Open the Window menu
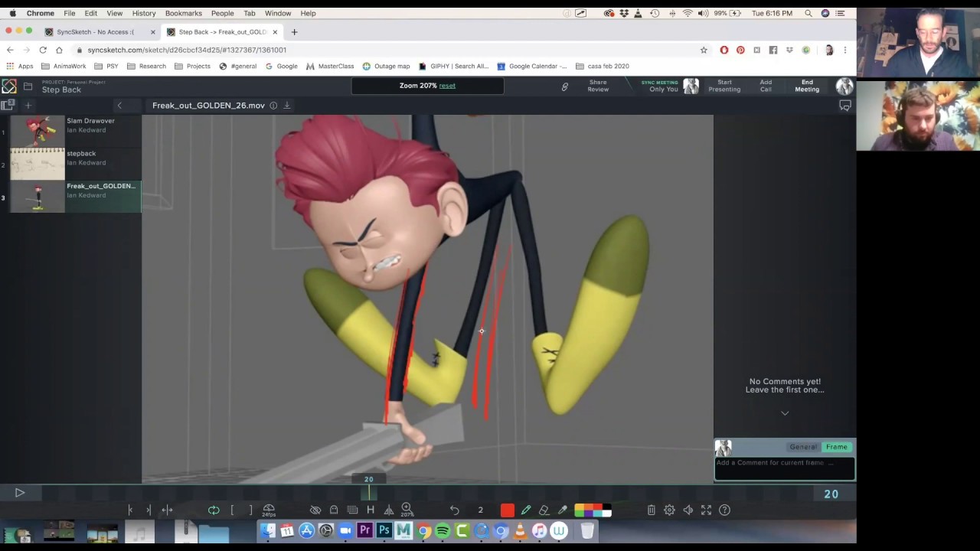 pyautogui.click(x=278, y=13)
